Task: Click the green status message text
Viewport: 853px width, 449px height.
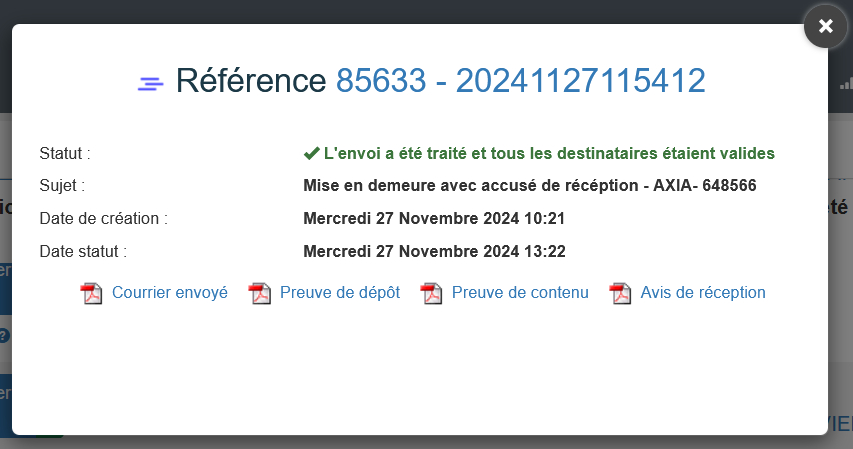Action: 549,154
